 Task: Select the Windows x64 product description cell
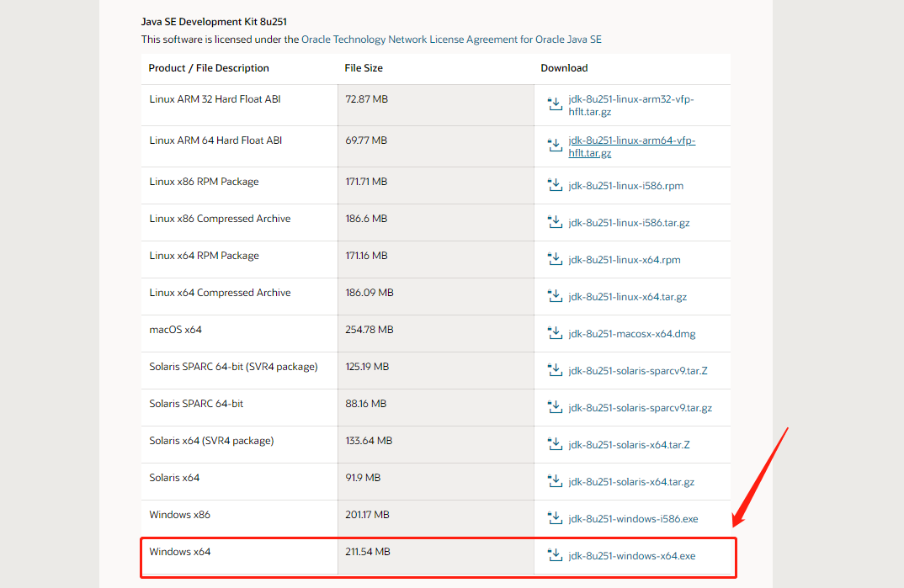239,556
